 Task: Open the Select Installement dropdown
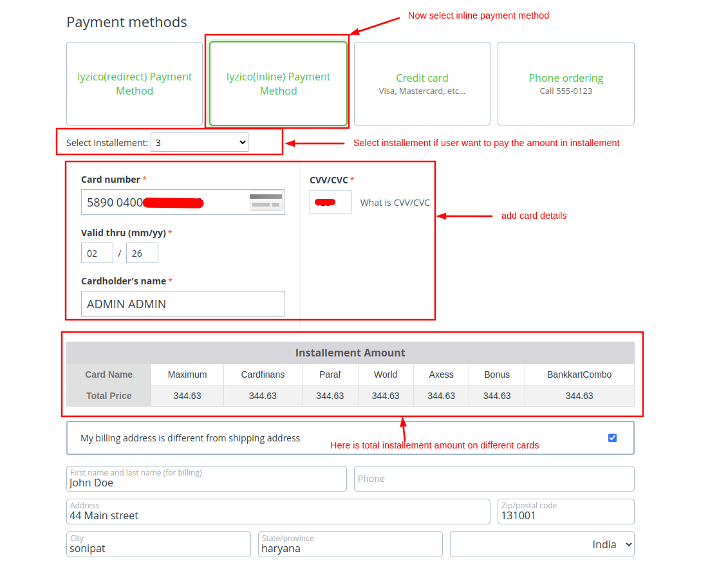200,142
